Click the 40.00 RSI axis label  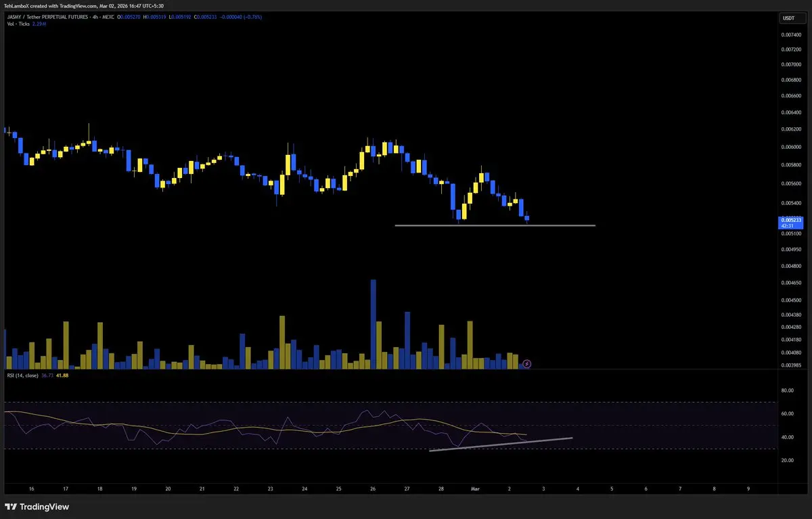pos(788,437)
